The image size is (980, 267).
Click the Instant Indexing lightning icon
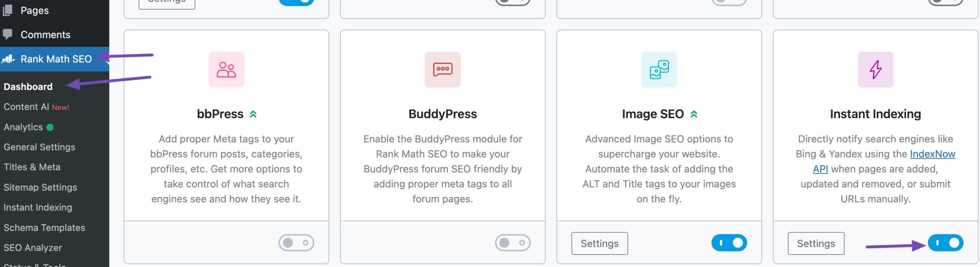pyautogui.click(x=875, y=70)
